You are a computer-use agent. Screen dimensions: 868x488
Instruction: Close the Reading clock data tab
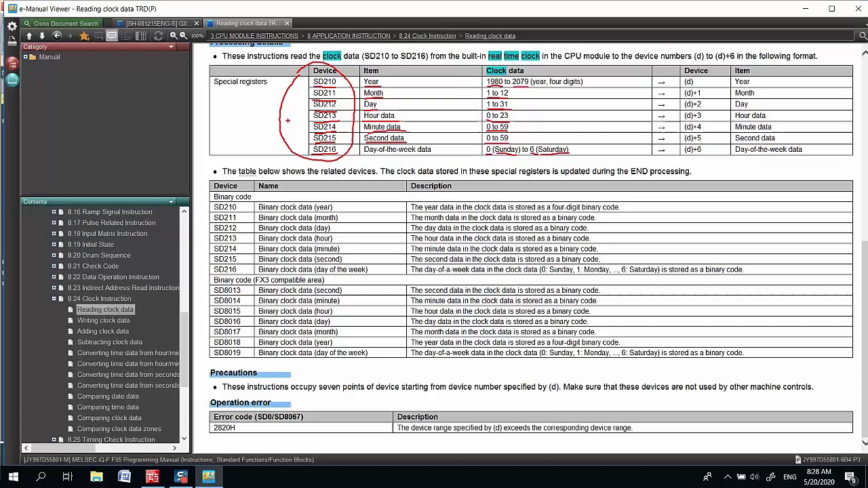click(287, 23)
